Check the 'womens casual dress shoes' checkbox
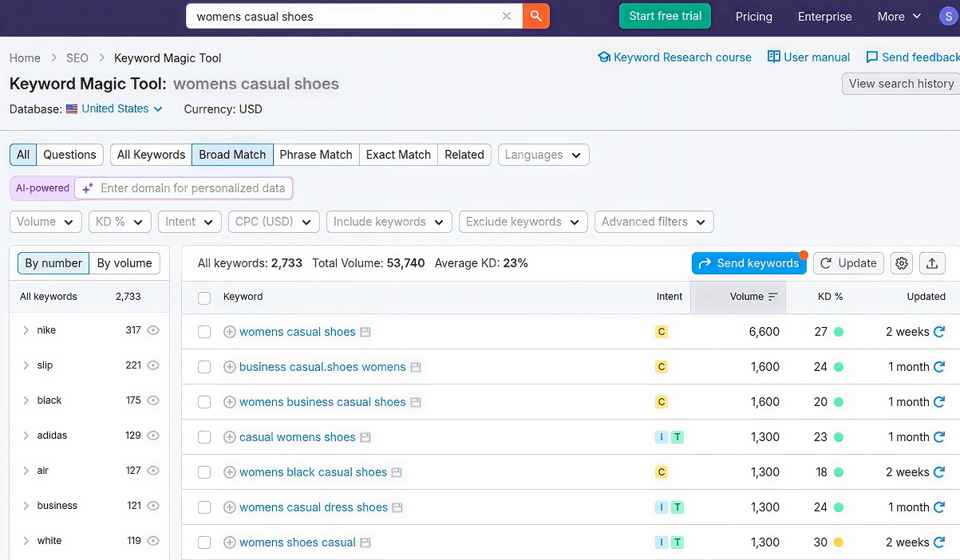The width and height of the screenshot is (960, 560). [204, 507]
